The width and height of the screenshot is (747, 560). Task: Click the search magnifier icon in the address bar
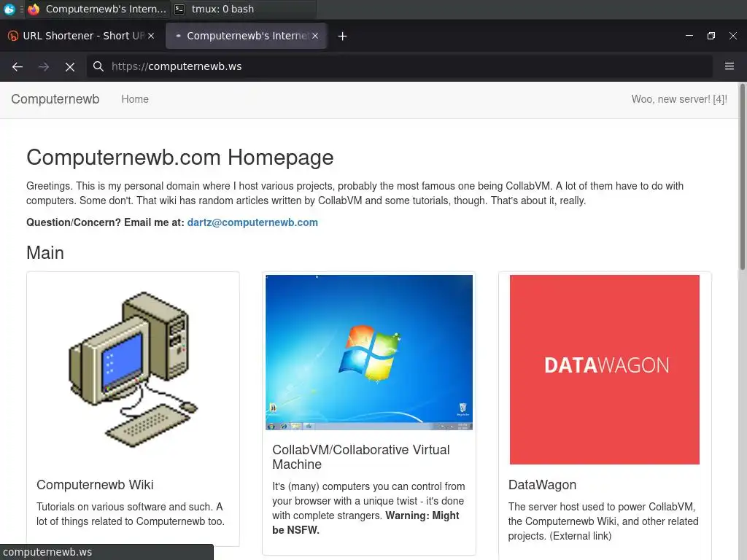click(98, 66)
